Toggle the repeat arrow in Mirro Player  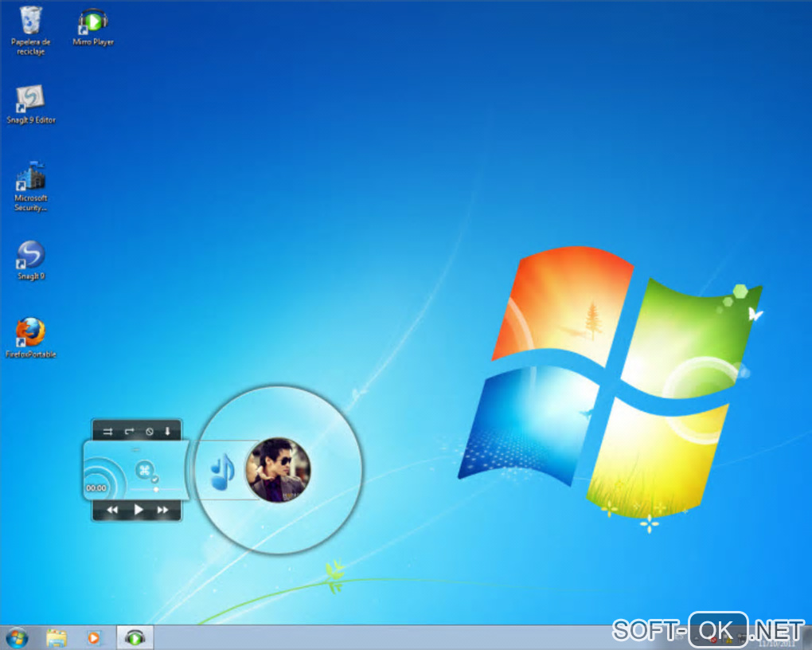pos(129,431)
